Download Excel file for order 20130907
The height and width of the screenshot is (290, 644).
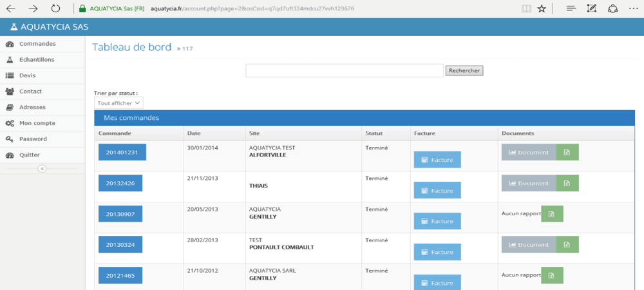(552, 214)
